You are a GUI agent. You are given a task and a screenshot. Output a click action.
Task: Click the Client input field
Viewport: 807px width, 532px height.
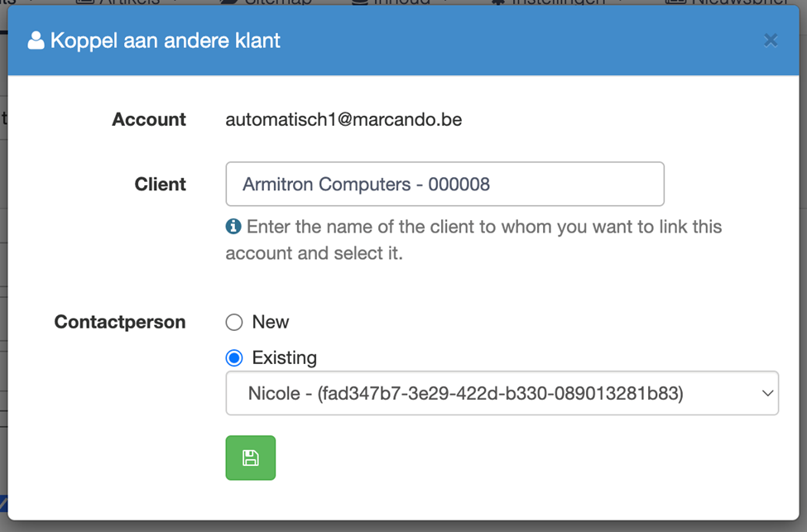pyautogui.click(x=444, y=184)
